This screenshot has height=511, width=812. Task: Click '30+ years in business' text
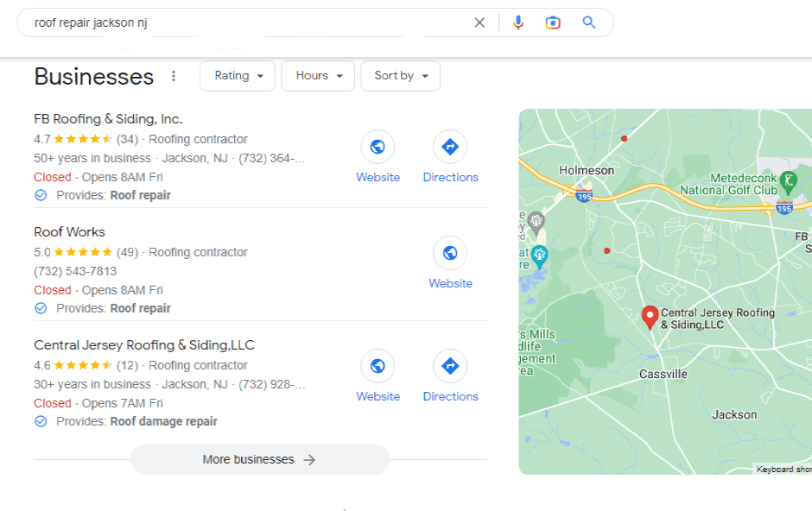[92, 384]
